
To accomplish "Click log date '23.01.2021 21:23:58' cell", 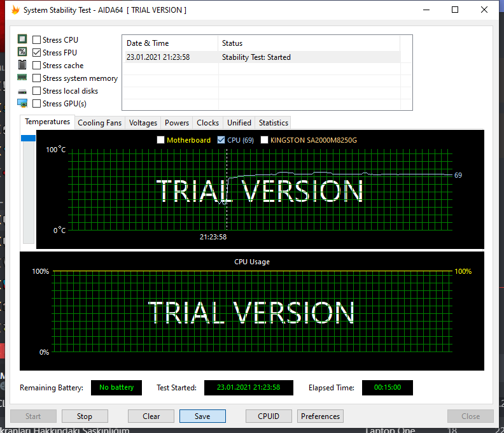I will [x=158, y=57].
